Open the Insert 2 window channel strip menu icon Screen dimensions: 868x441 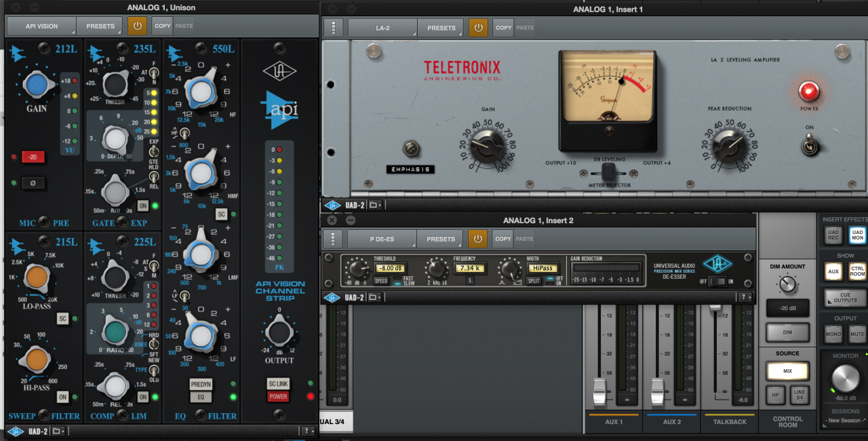pos(332,239)
